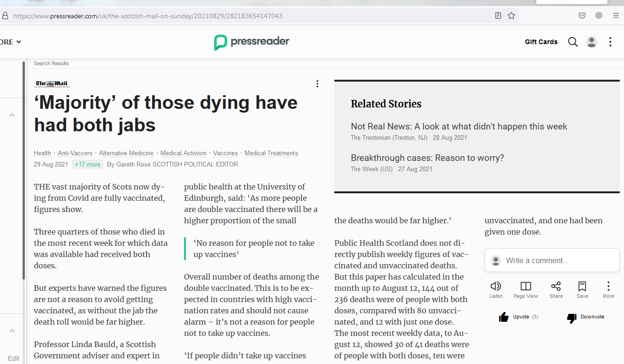Click the lock icon in address bar
Viewport: 624px width, 364px height.
pos(5,15)
